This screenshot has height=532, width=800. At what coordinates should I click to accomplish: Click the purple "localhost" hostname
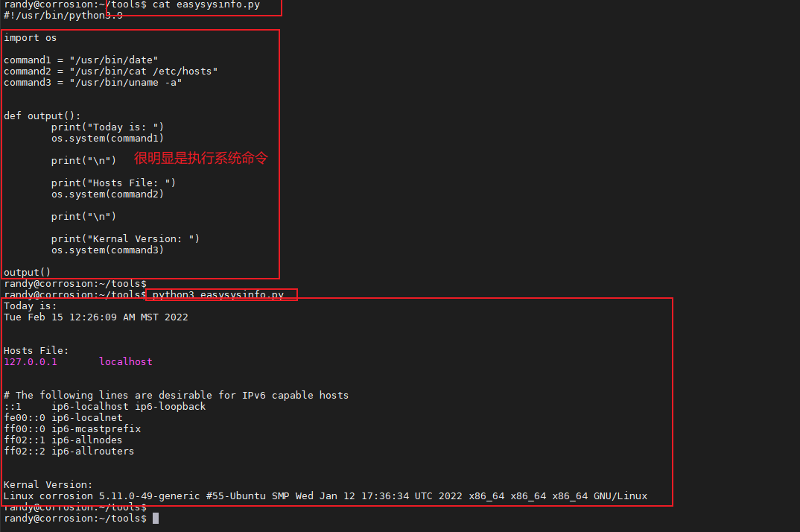(125, 362)
